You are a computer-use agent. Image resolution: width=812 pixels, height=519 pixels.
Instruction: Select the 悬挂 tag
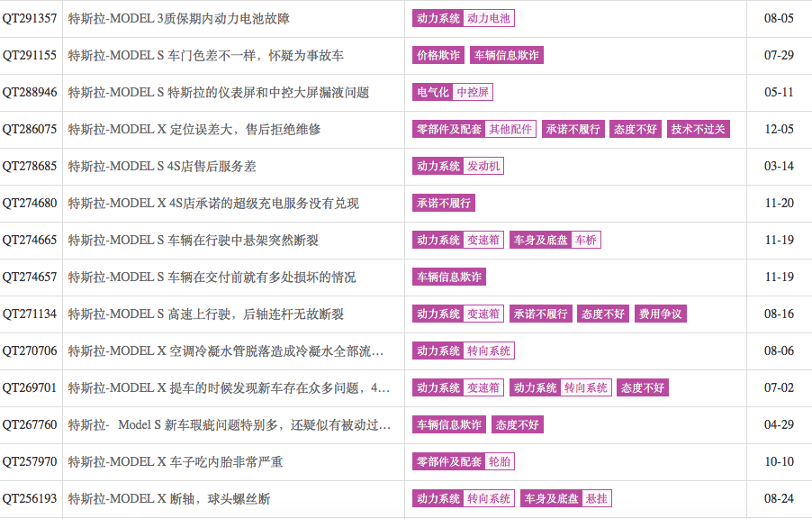[597, 498]
